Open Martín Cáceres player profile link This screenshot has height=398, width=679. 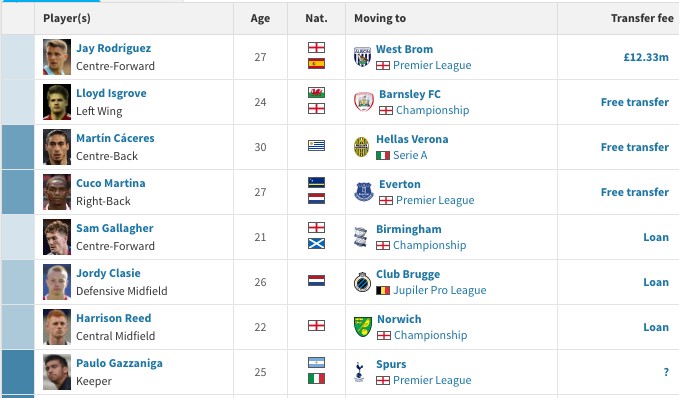115,138
